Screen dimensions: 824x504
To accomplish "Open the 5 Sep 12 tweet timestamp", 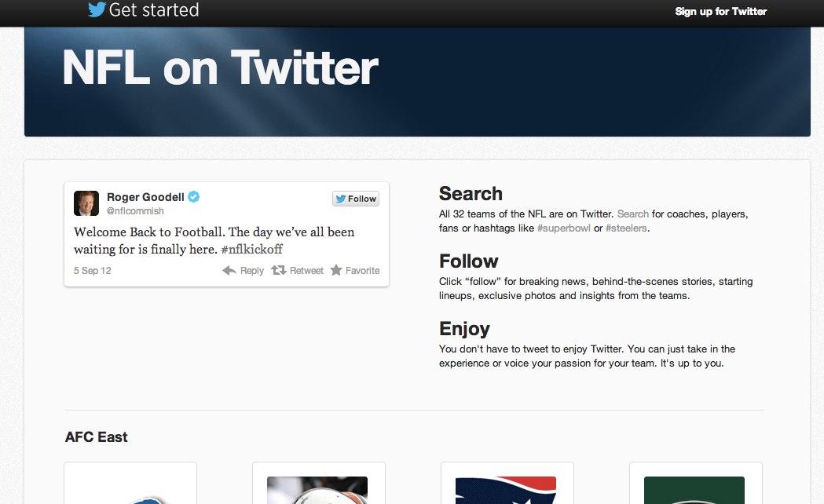I will [x=93, y=270].
